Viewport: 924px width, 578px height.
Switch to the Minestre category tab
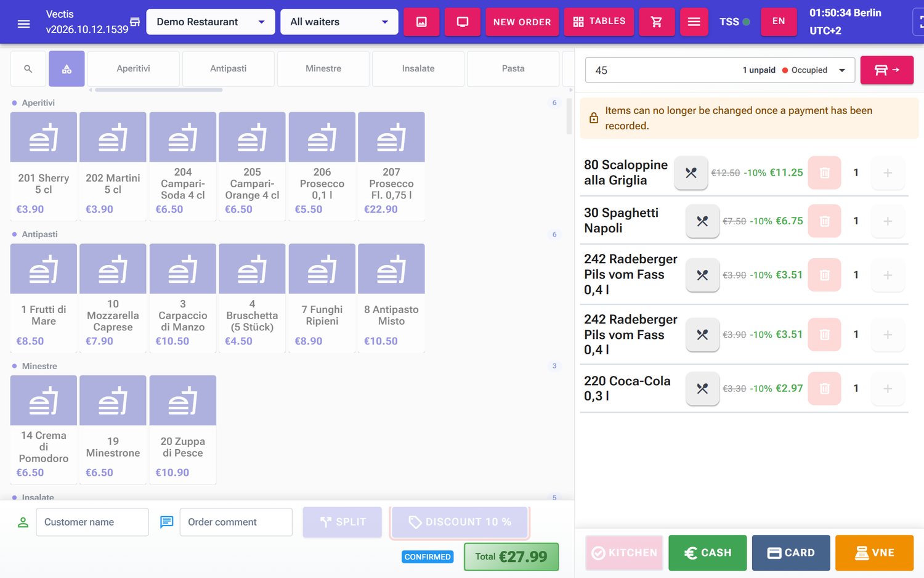coord(323,69)
